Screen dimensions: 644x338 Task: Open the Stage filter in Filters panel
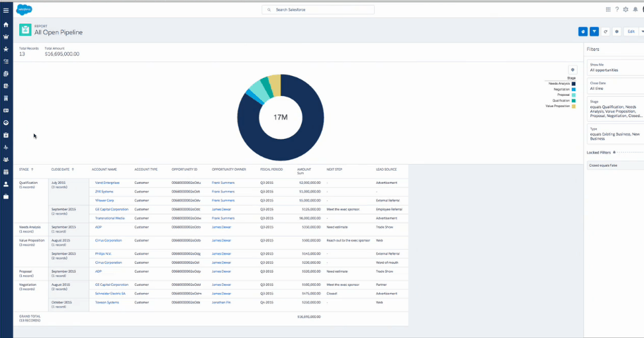616,109
